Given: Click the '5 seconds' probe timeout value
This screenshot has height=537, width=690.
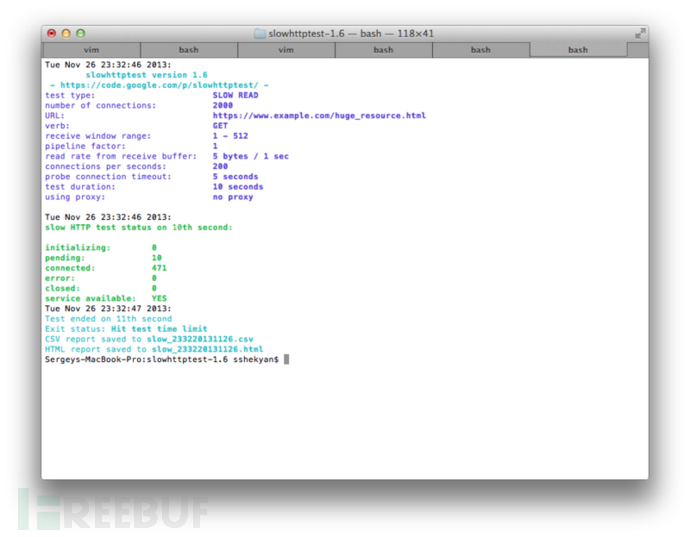Looking at the screenshot, I should click(235, 177).
